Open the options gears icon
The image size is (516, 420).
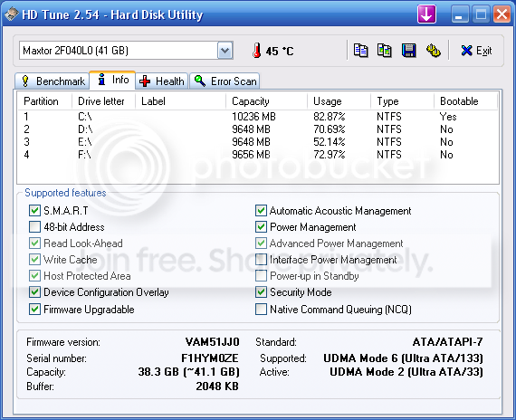[x=434, y=51]
